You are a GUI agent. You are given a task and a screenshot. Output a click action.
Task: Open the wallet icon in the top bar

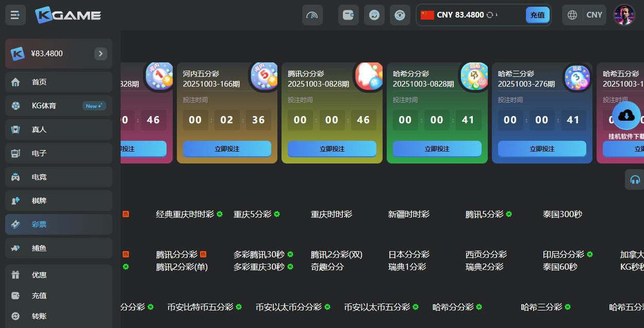click(348, 15)
